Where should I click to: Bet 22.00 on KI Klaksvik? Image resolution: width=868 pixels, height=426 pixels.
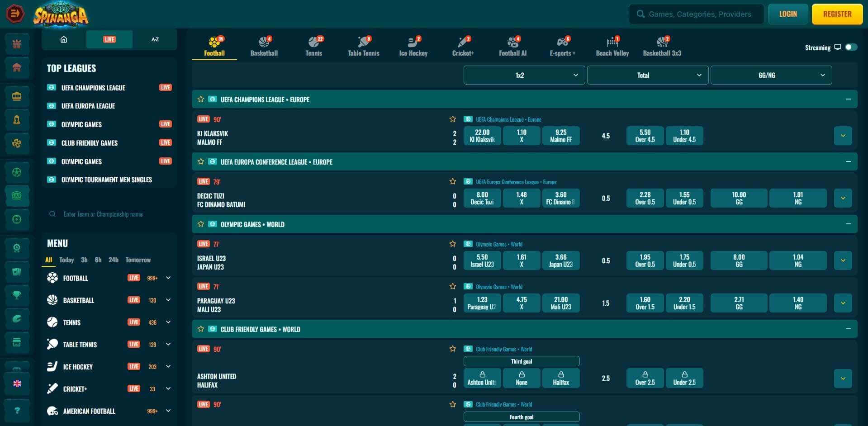482,136
